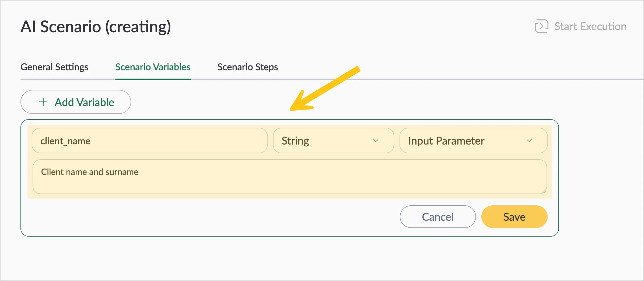Switch to the General Settings tab
This screenshot has height=281, width=644.
[x=54, y=67]
